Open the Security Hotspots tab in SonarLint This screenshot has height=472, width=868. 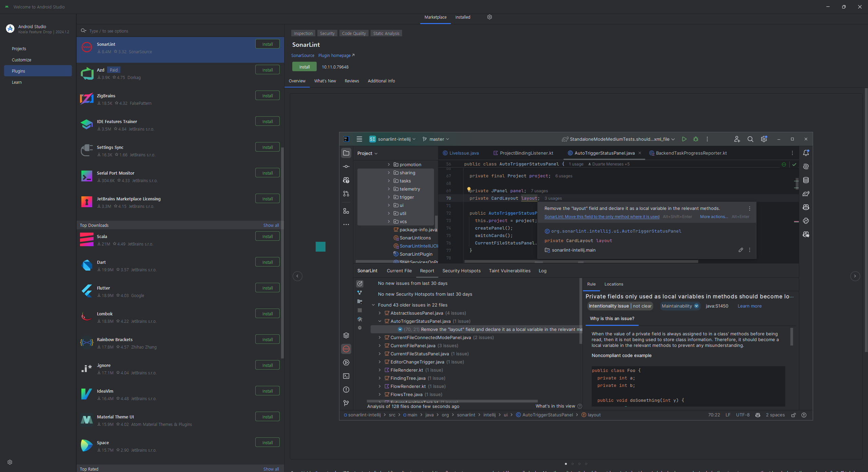pos(461,271)
